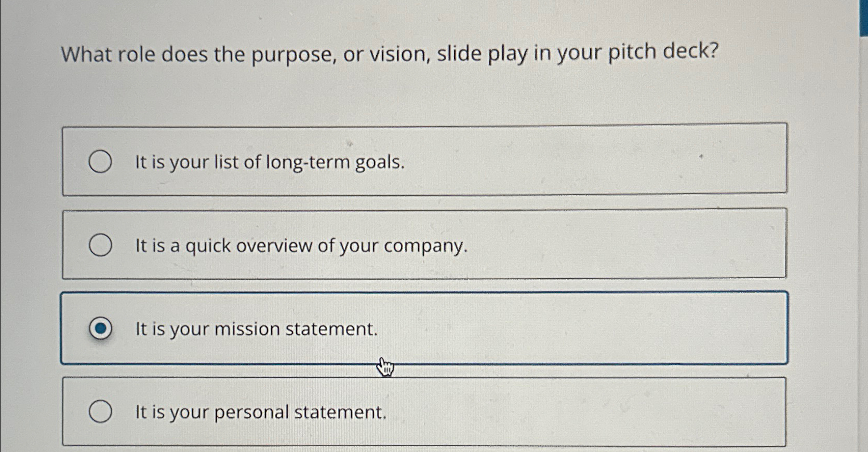Click the second answer option box
Image resolution: width=868 pixels, height=452 pixels.
tap(424, 245)
